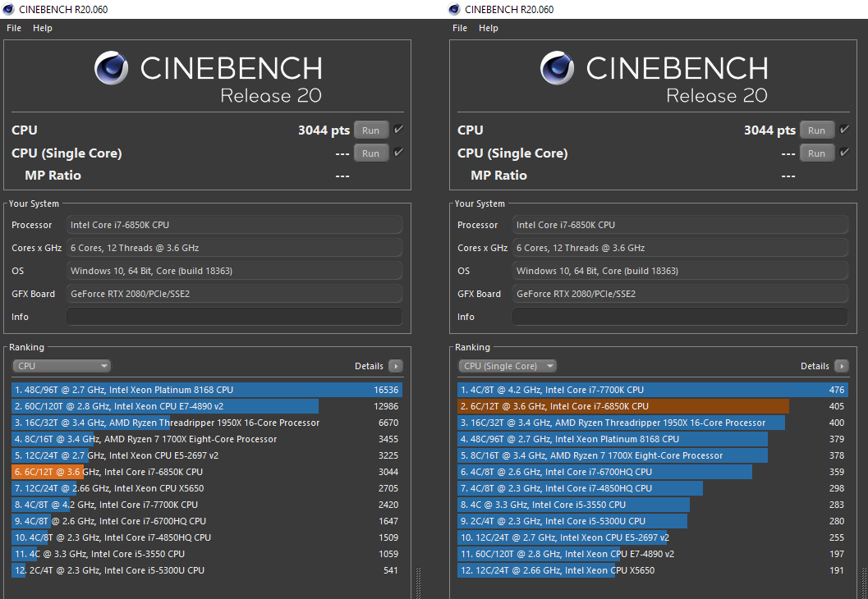Image resolution: width=868 pixels, height=599 pixels.
Task: Click Details label in left Ranking panel
Action: pyautogui.click(x=369, y=366)
